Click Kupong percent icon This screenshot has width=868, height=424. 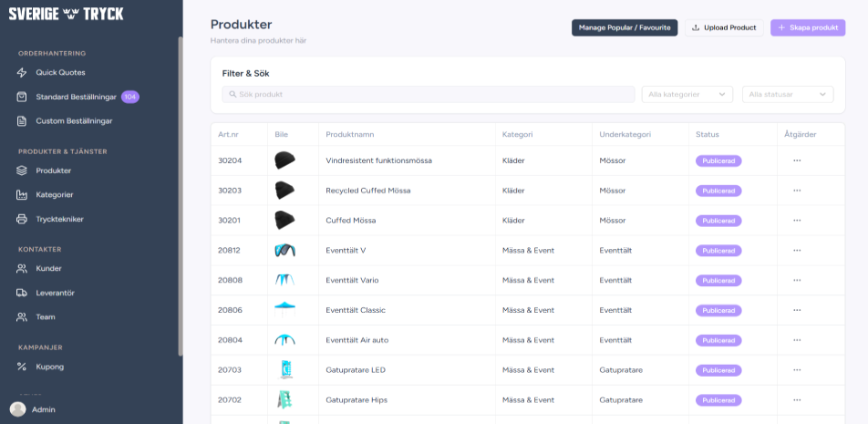coord(22,367)
